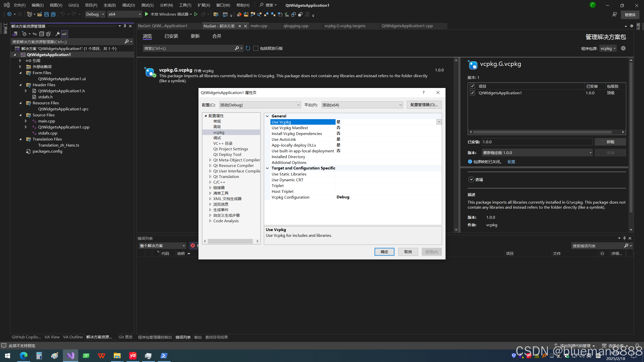Click the undo arrow icon
Image resolution: width=644 pixels, height=362 pixels.
click(x=63, y=14)
